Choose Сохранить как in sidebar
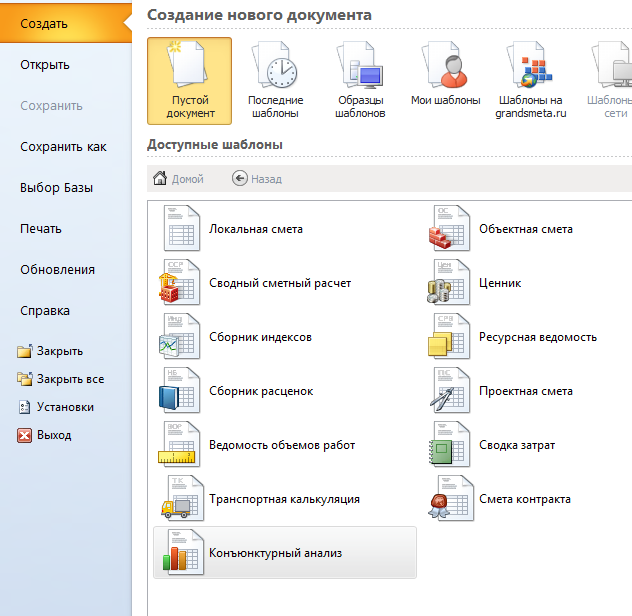Viewport: 632px width, 616px height. click(66, 147)
